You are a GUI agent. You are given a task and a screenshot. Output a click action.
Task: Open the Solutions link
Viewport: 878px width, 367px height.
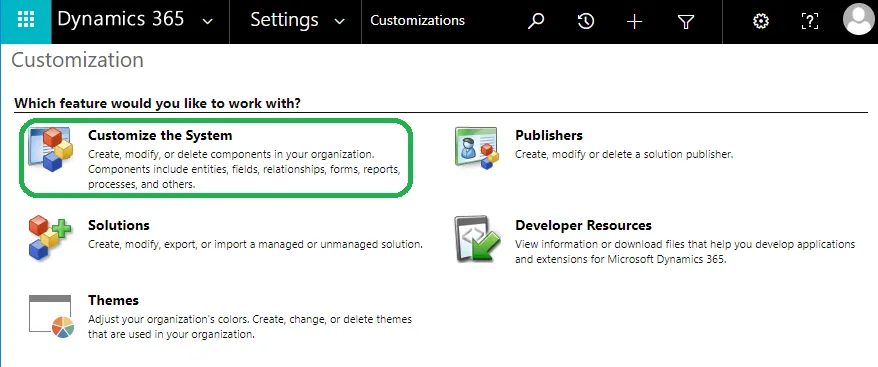119,225
